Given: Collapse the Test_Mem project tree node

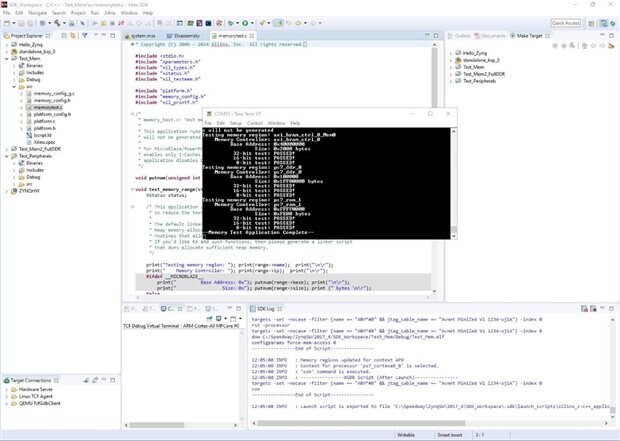Looking at the screenshot, I should [8, 59].
